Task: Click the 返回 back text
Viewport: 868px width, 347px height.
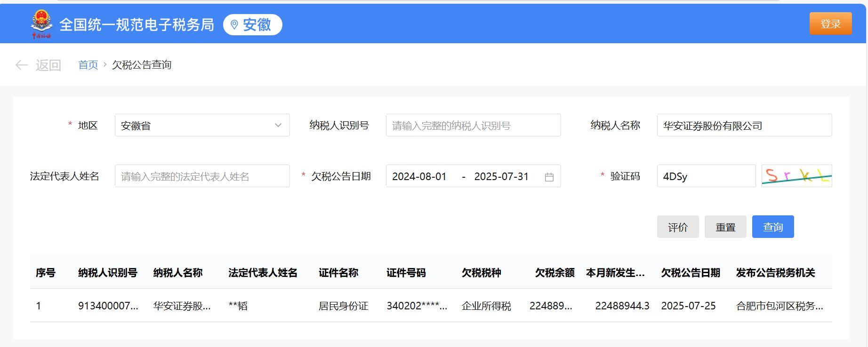Action: pyautogui.click(x=48, y=65)
